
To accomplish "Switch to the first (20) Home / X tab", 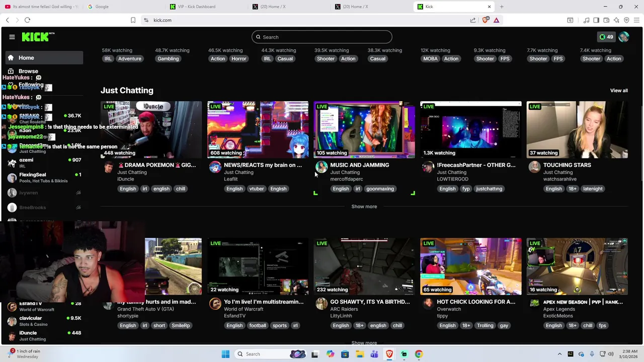I will click(289, 7).
